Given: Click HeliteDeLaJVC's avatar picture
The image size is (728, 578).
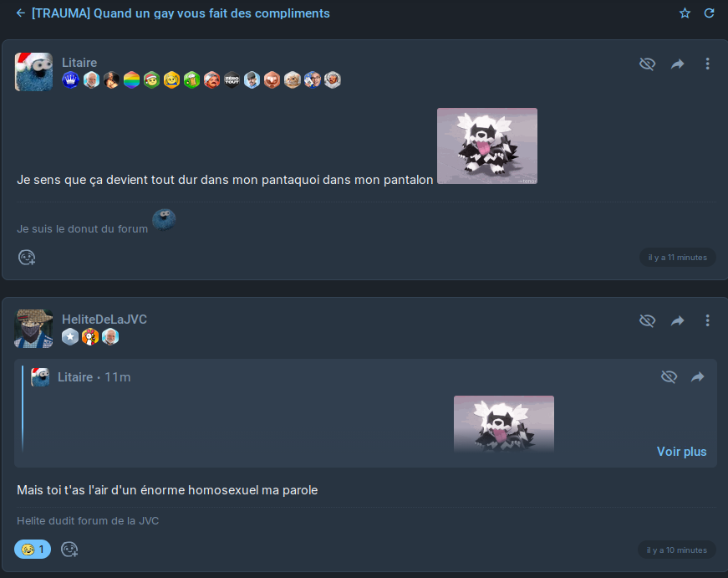Looking at the screenshot, I should tap(33, 329).
